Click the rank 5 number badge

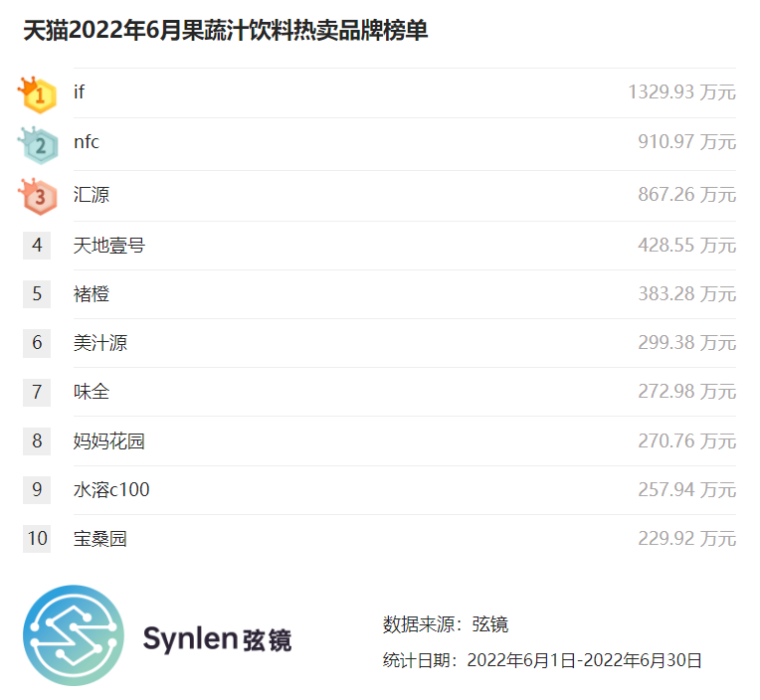point(37,294)
